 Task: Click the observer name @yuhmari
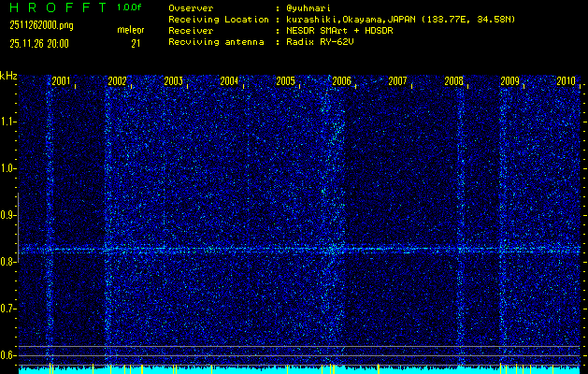[308, 8]
